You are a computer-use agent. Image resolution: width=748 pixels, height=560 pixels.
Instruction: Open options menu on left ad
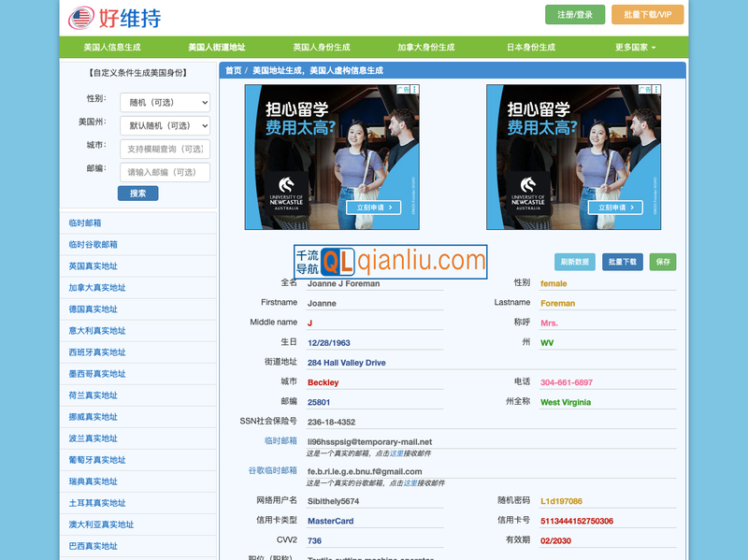click(415, 90)
